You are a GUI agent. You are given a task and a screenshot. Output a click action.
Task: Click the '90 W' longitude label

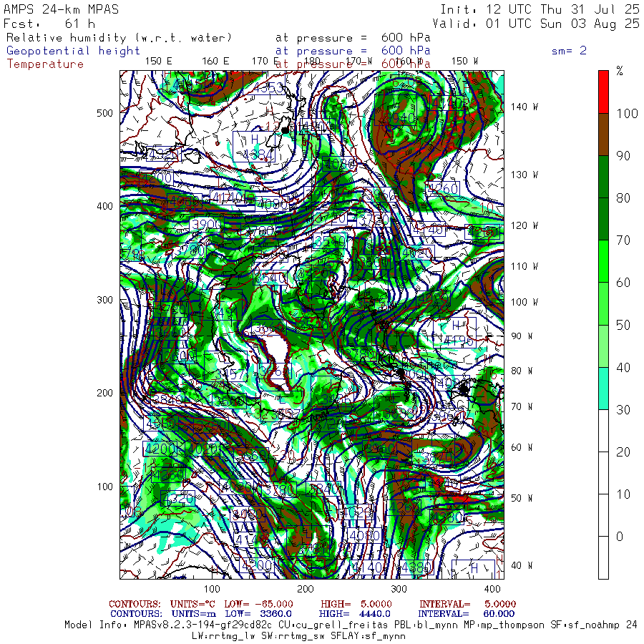tap(522, 336)
